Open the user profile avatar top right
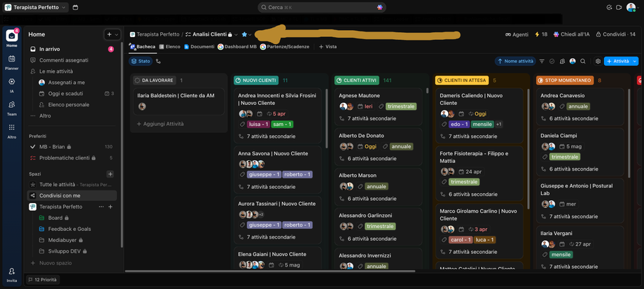644x289 pixels. coord(631,8)
